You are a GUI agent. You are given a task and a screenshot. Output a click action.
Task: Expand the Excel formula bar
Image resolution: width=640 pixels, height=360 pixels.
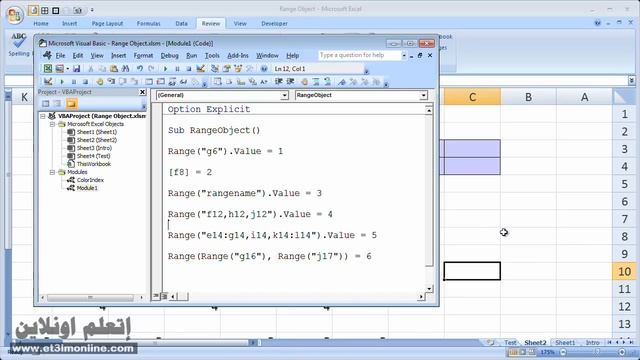click(632, 80)
